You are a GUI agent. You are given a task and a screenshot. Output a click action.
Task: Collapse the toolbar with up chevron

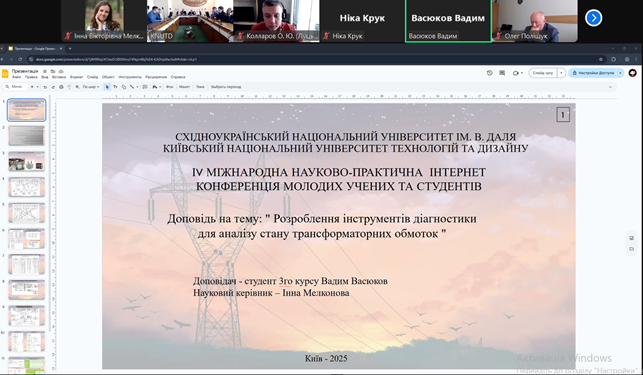(x=610, y=87)
